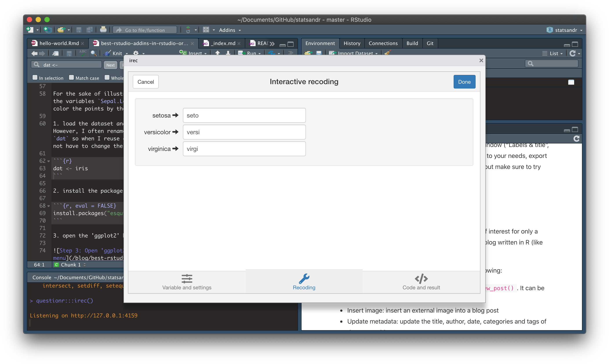Image resolution: width=609 pixels, height=364 pixels.
Task: Show more editor tabs with the double chevron
Action: 272,44
